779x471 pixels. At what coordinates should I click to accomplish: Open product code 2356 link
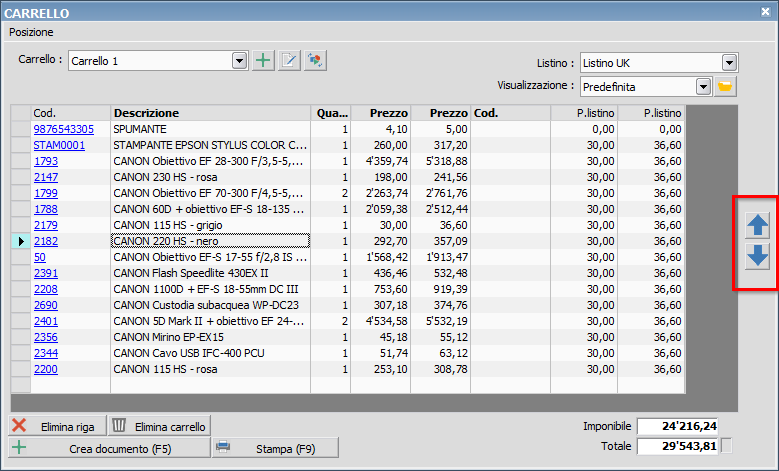[x=46, y=337]
